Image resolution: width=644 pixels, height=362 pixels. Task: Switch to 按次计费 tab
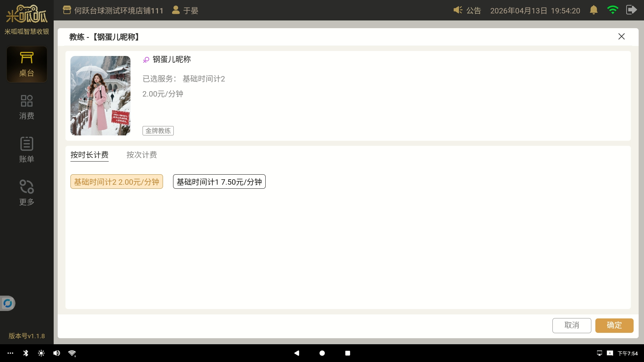pos(142,155)
